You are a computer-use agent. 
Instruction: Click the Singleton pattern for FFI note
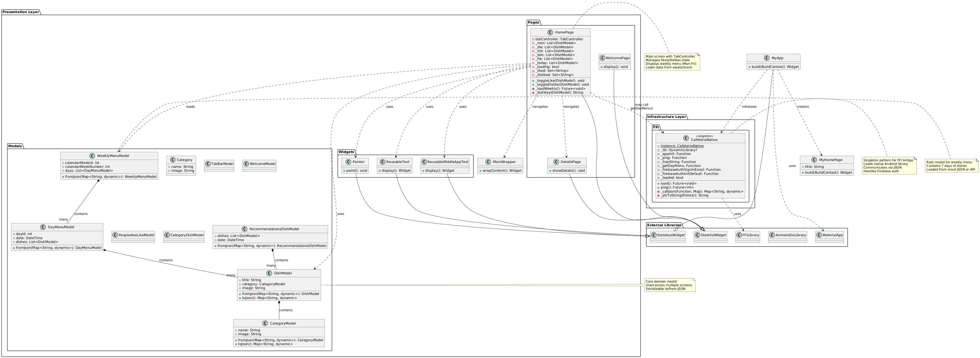click(x=889, y=166)
